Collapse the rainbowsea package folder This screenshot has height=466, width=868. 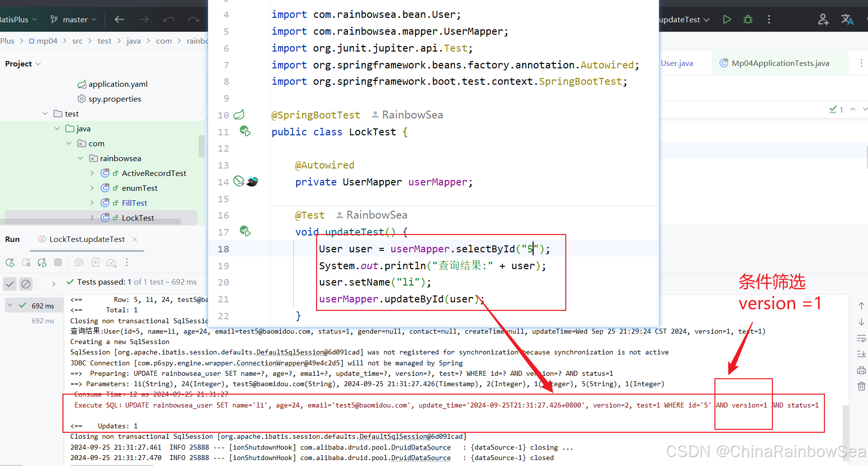pyautogui.click(x=80, y=158)
